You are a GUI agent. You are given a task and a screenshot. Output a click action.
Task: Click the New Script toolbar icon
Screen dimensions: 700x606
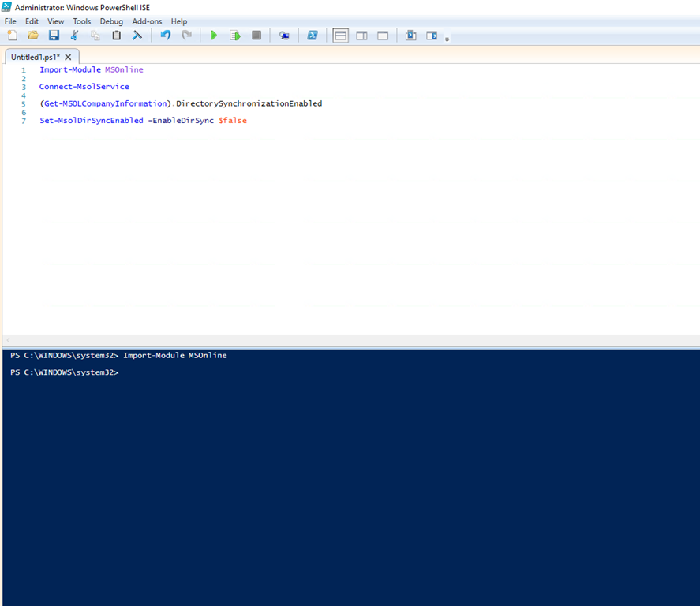13,35
